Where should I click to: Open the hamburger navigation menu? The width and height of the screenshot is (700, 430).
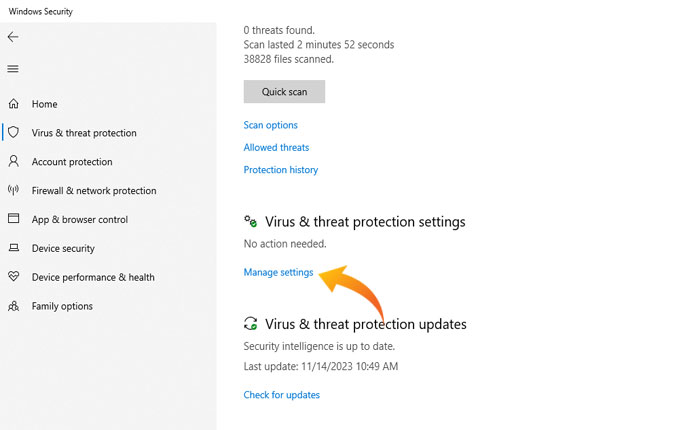13,69
